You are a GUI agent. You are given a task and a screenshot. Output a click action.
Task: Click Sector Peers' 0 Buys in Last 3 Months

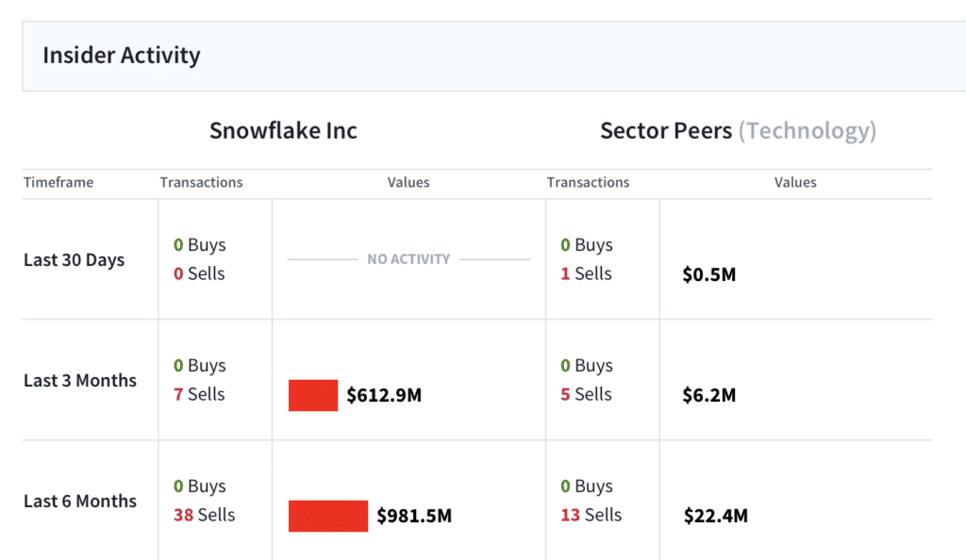click(587, 366)
